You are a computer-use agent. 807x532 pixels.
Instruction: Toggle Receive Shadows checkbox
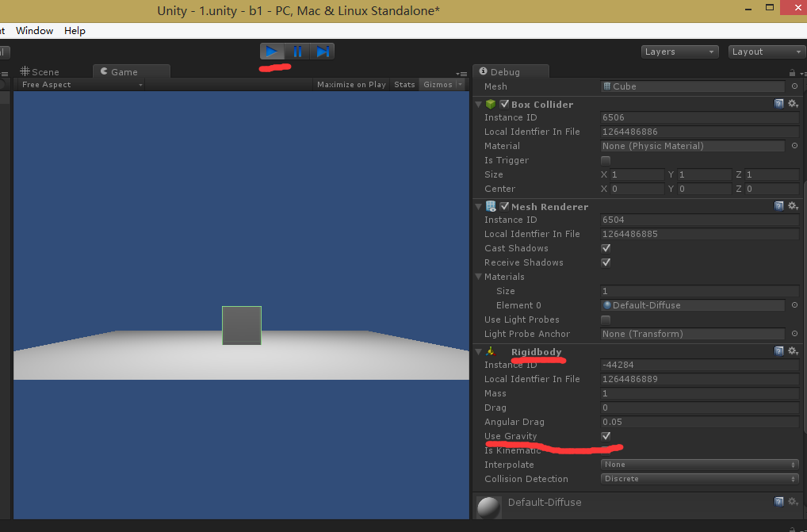(606, 263)
